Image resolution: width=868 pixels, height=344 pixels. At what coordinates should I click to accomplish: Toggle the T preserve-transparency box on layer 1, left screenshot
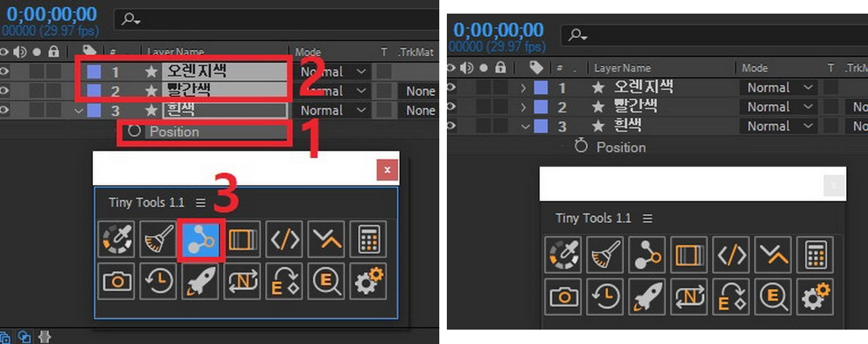383,72
